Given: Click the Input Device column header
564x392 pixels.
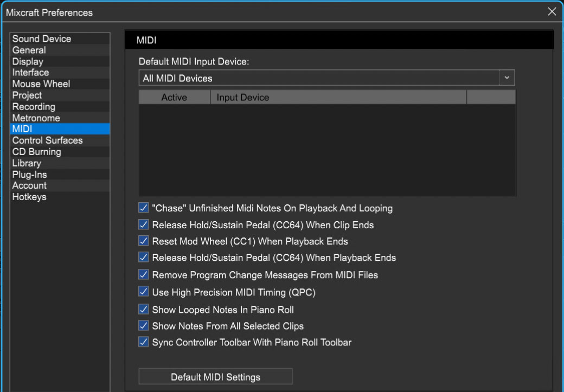Looking at the screenshot, I should 338,97.
